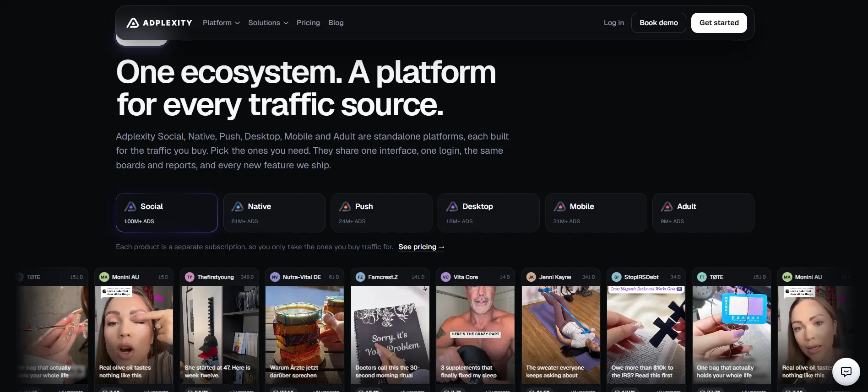Click the TT avatar beside TØTE
The height and width of the screenshot is (392, 868).
702,277
